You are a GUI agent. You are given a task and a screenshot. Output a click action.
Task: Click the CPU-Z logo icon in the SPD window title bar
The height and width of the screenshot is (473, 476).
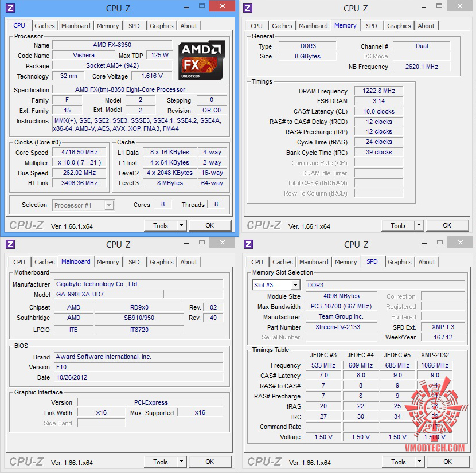248,244
